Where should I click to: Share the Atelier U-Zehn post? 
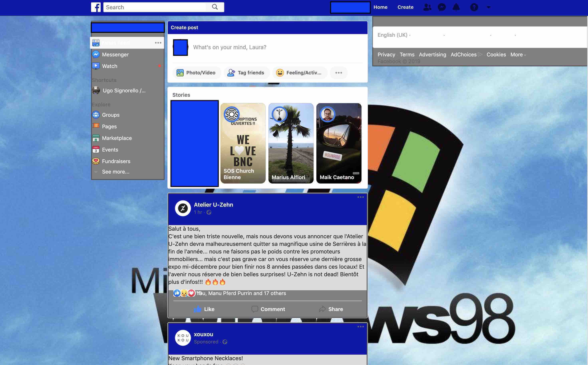(331, 309)
